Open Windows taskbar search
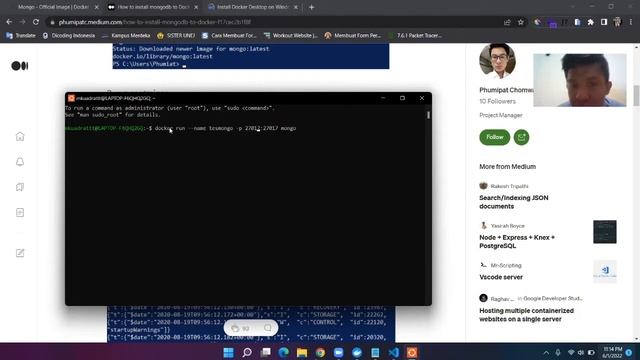 [247, 352]
